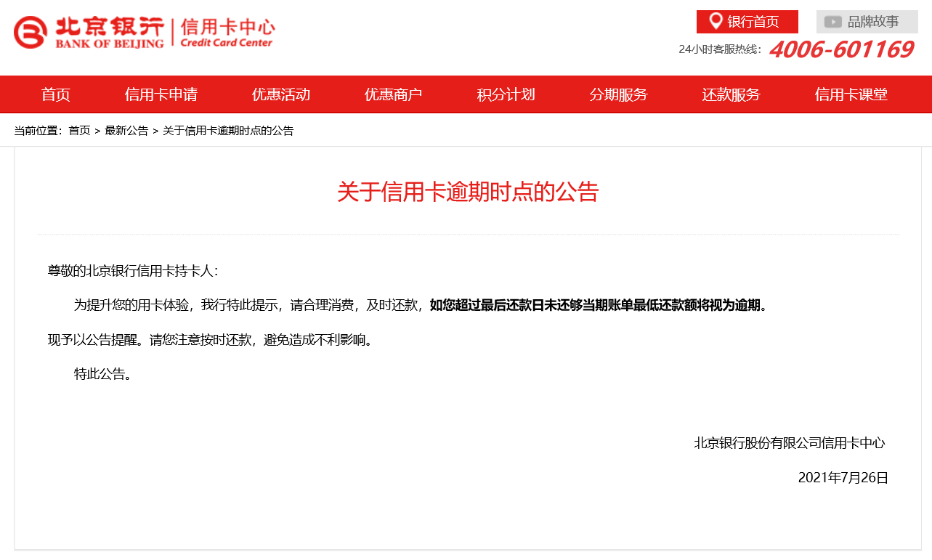This screenshot has width=932, height=560.
Task: Click the Bank of Beijing logo
Action: click(x=89, y=33)
